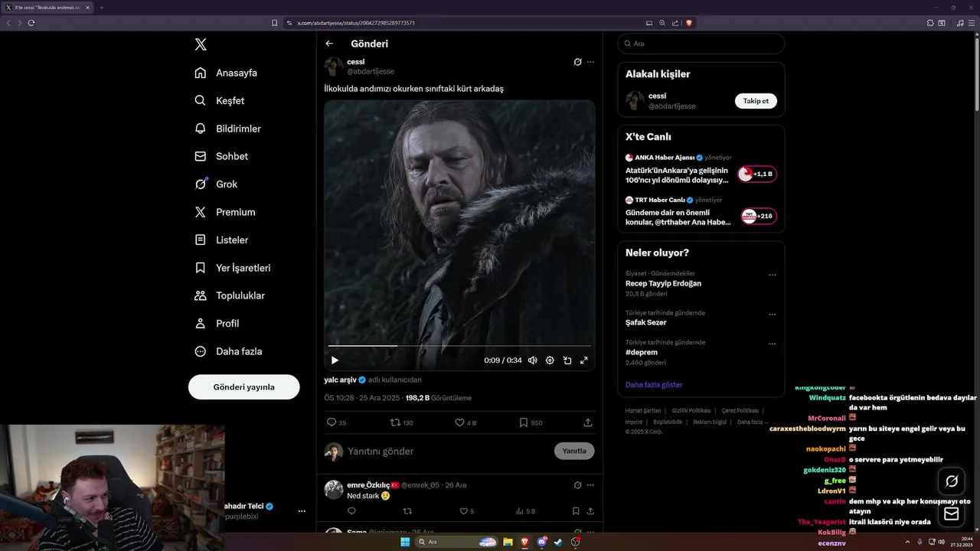Open Profil page from sidebar
980x551 pixels.
(x=217, y=323)
